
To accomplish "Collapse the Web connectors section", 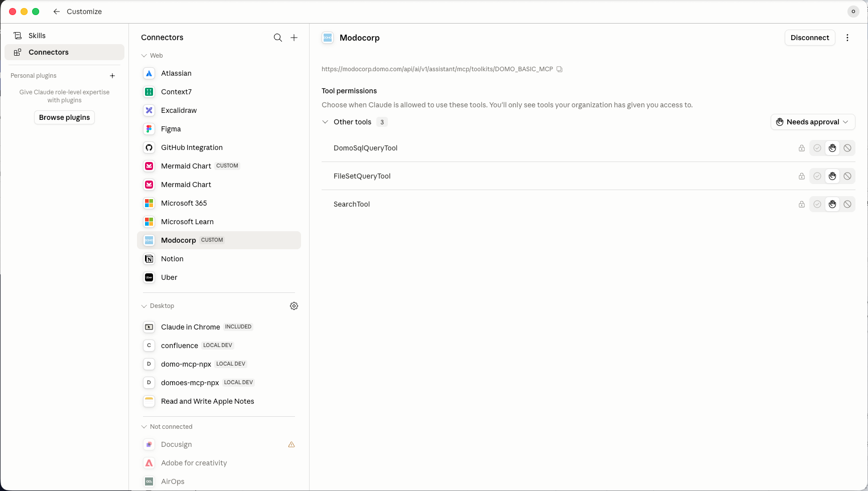I will point(144,56).
